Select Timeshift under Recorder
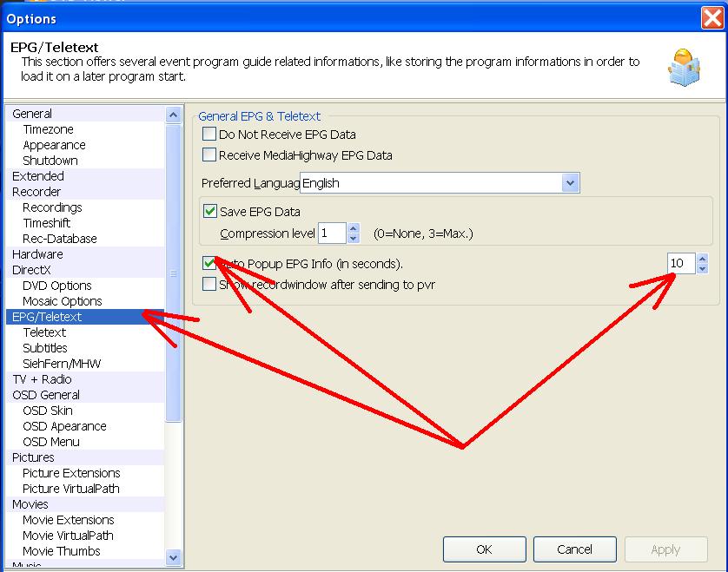 (x=47, y=223)
